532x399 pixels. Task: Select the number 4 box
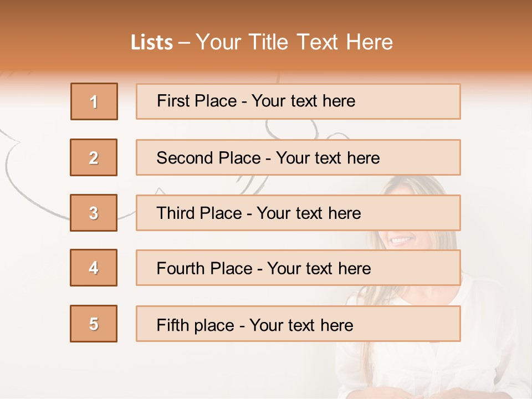[x=94, y=268]
